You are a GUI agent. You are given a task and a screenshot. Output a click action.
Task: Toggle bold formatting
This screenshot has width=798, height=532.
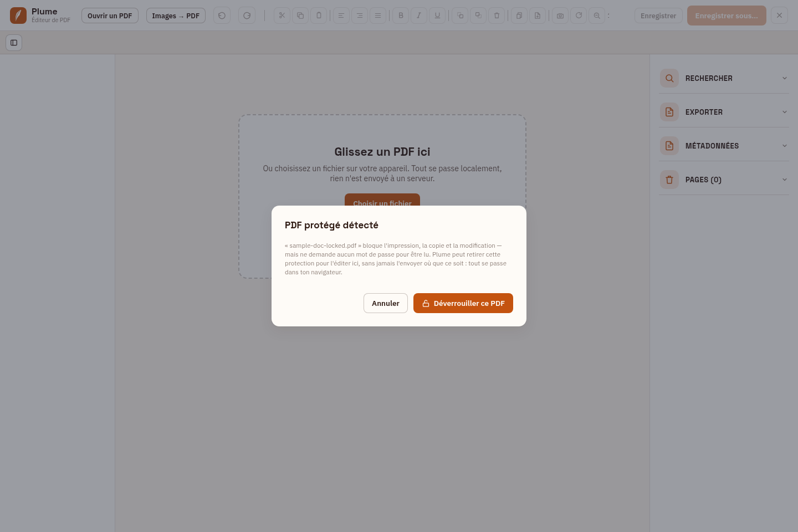coord(401,16)
